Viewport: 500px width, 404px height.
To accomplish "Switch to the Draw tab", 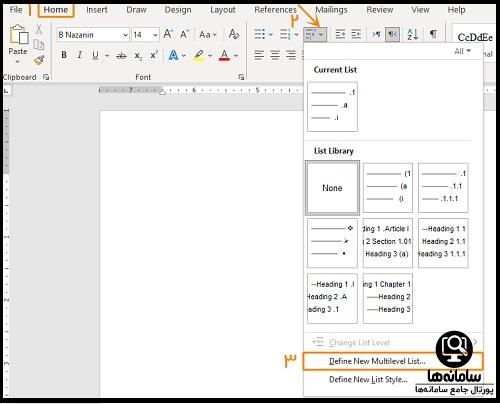I will click(136, 10).
